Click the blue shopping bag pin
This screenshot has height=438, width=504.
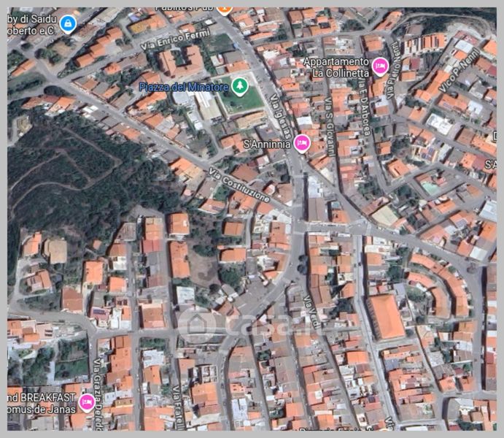(x=68, y=24)
